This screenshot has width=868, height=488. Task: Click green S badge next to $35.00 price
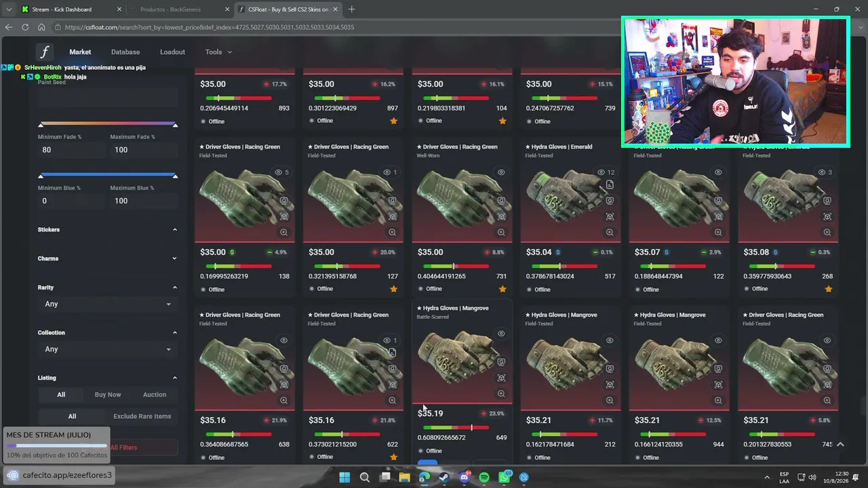(232, 252)
